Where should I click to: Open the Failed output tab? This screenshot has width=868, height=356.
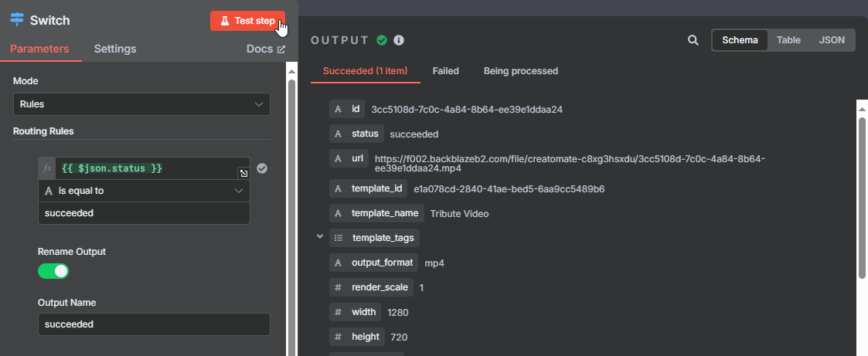point(446,71)
